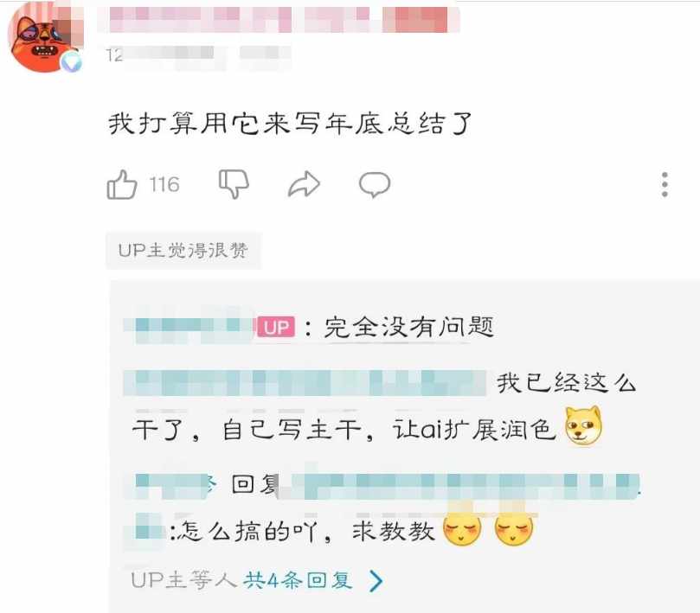700x613 pixels.
Task: Open UP主's reply 完全没有问题
Action: coord(408,327)
